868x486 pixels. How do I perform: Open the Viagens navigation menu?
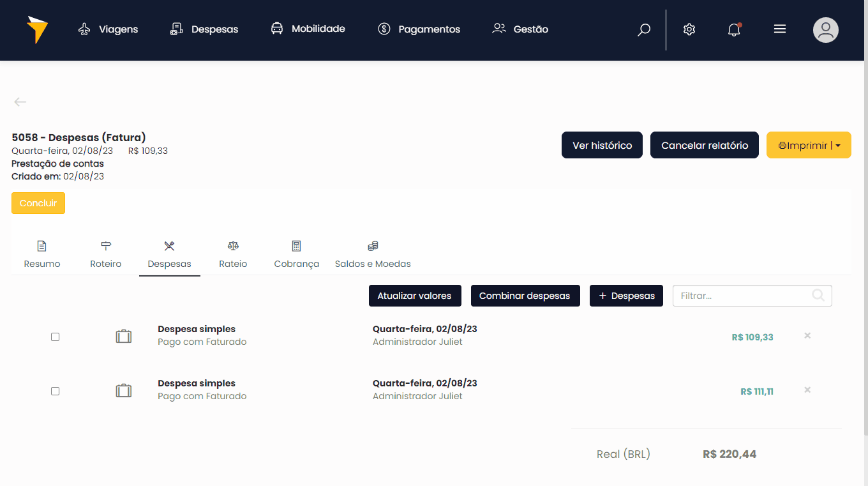(108, 29)
